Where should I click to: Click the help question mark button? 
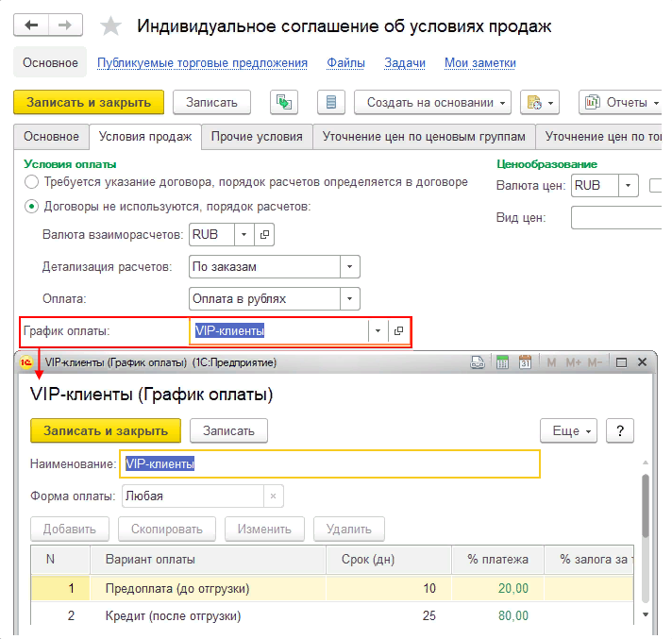point(619,430)
